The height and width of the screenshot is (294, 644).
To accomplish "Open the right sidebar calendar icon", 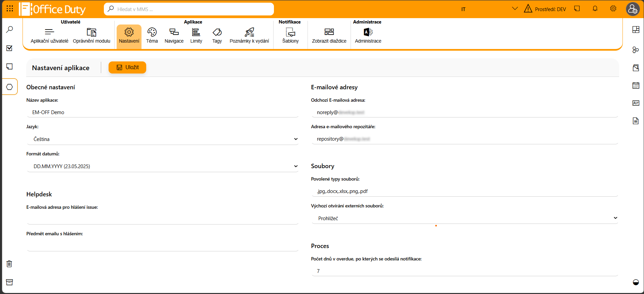I will 636,85.
